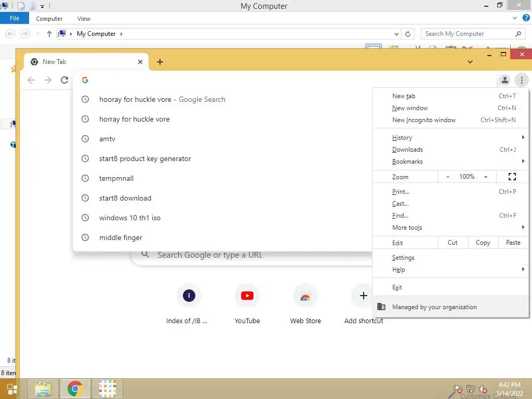Switch to the View ribbon tab
Image resolution: width=532 pixels, height=399 pixels.
84,19
